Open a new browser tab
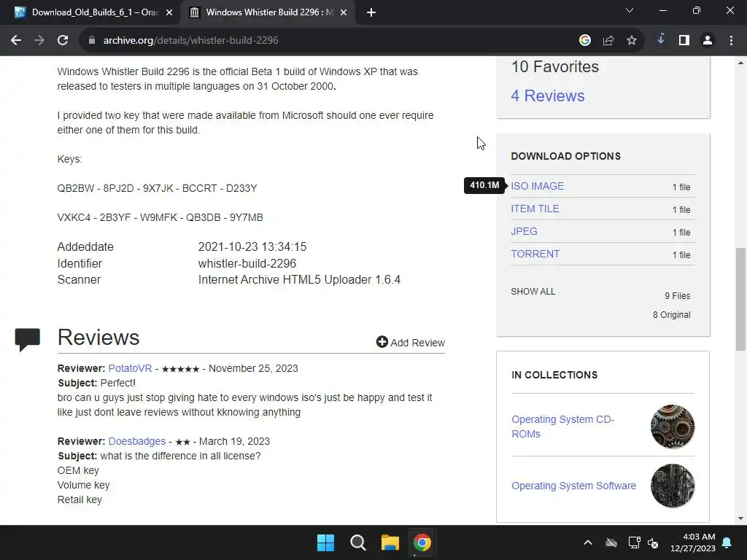Screen dimensions: 747x560 pos(371,12)
